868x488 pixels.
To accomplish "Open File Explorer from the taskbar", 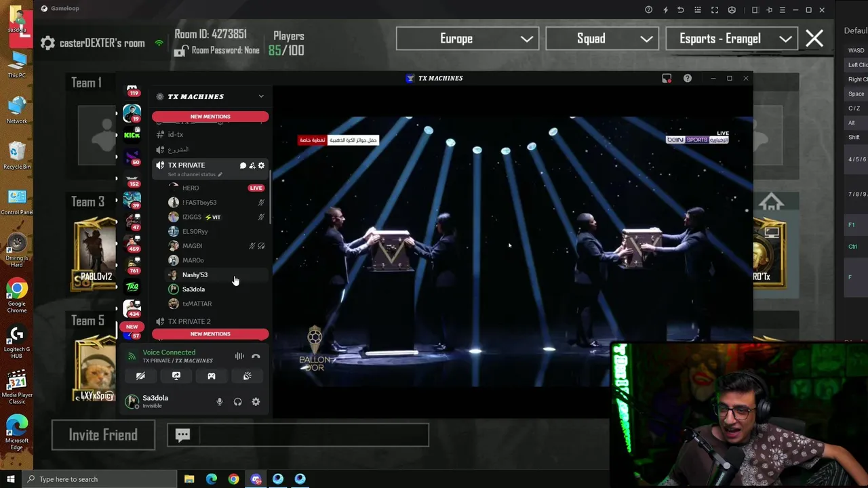I will [x=189, y=479].
